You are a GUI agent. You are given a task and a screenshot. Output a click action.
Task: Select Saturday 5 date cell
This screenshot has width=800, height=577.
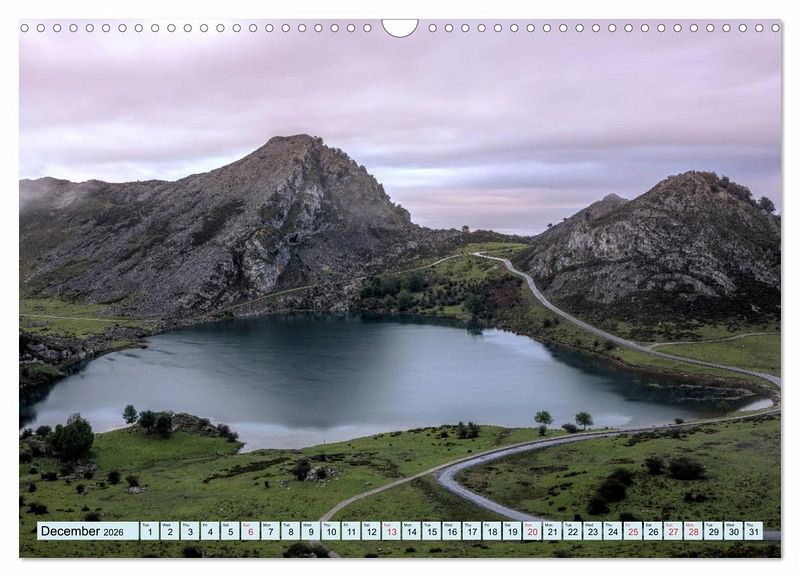tap(230, 531)
